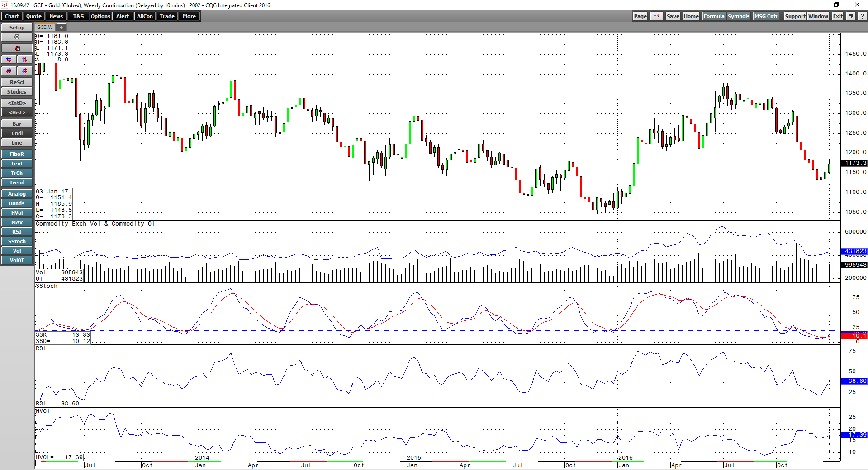Click the bottom-left chart scroll box

click(x=38, y=465)
